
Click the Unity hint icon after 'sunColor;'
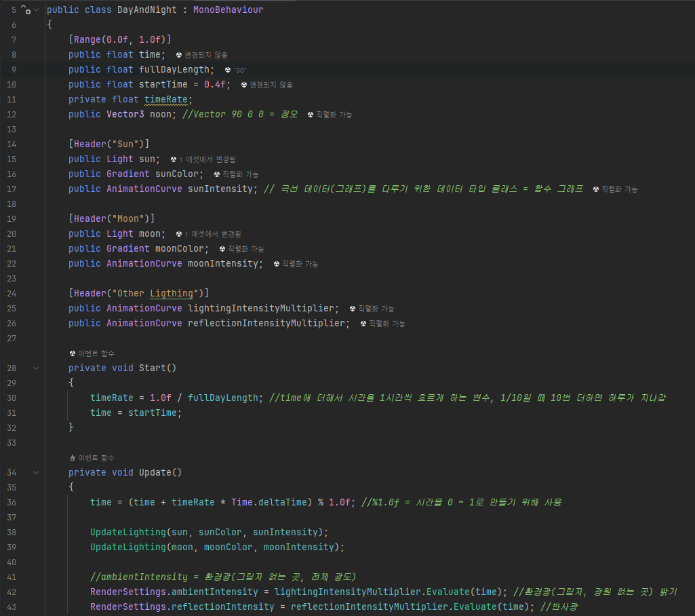[217, 174]
